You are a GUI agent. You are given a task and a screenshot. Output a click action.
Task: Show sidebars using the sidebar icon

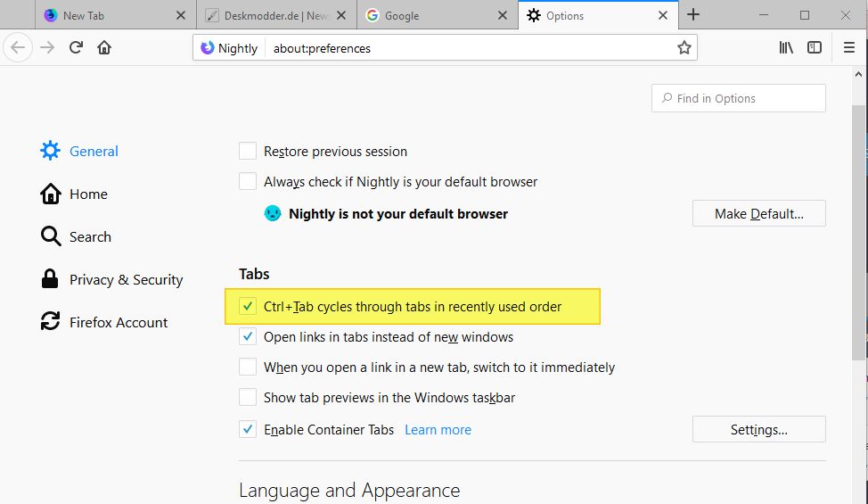pos(815,47)
